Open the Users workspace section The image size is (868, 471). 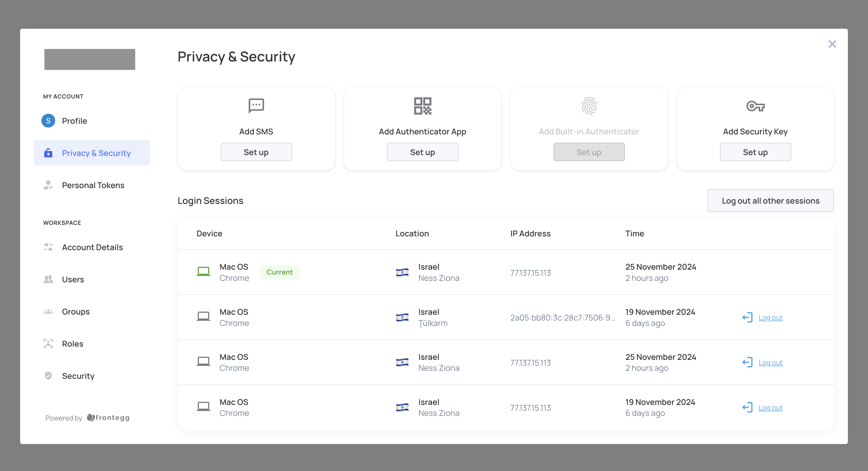(73, 279)
